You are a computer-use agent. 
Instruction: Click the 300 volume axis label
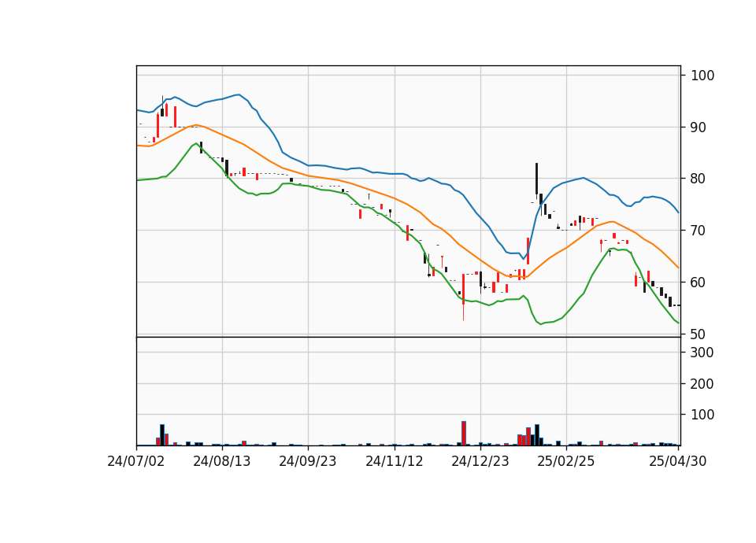(702, 353)
